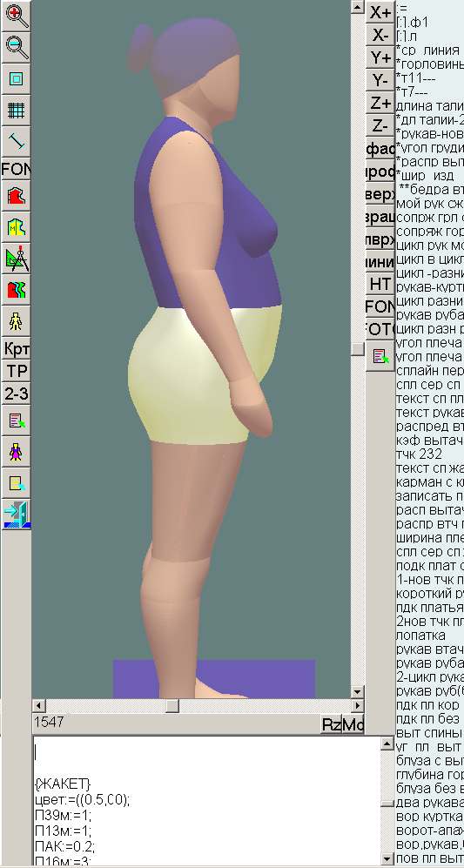Click the viewport vertical scrollbar up arrow
The height and width of the screenshot is (868, 464).
tap(358, 7)
